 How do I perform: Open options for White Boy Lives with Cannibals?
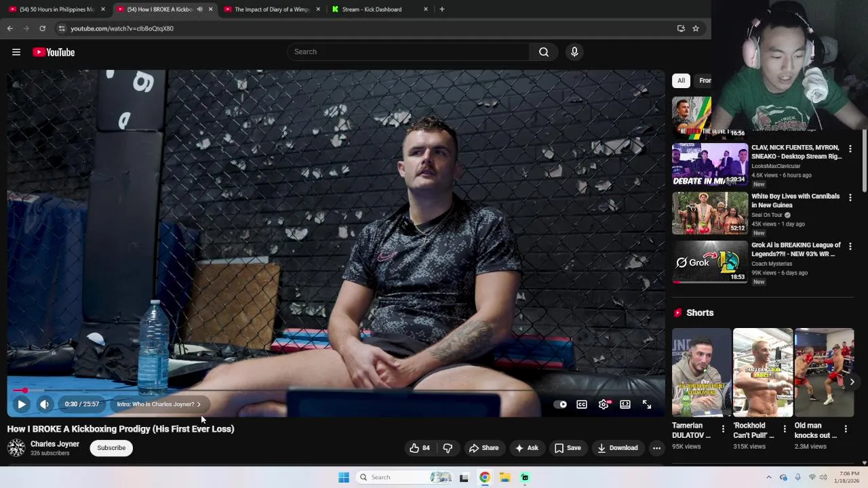850,197
